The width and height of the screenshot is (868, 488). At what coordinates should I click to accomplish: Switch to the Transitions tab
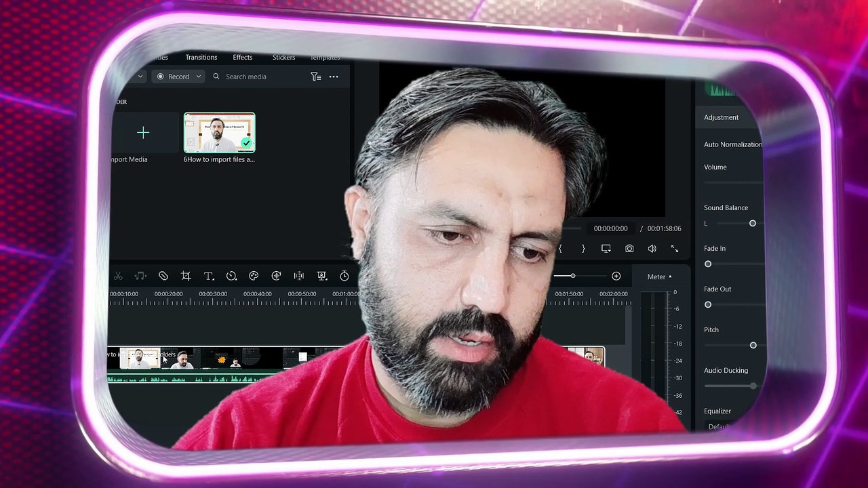click(201, 58)
